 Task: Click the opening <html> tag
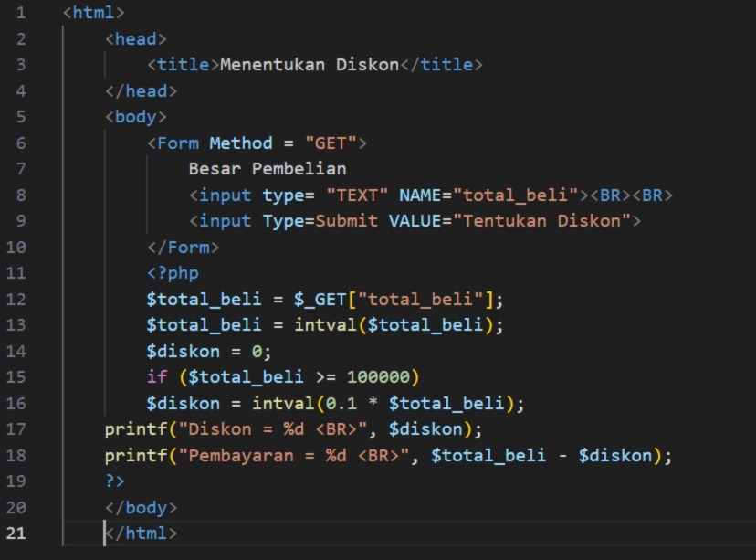click(x=93, y=13)
